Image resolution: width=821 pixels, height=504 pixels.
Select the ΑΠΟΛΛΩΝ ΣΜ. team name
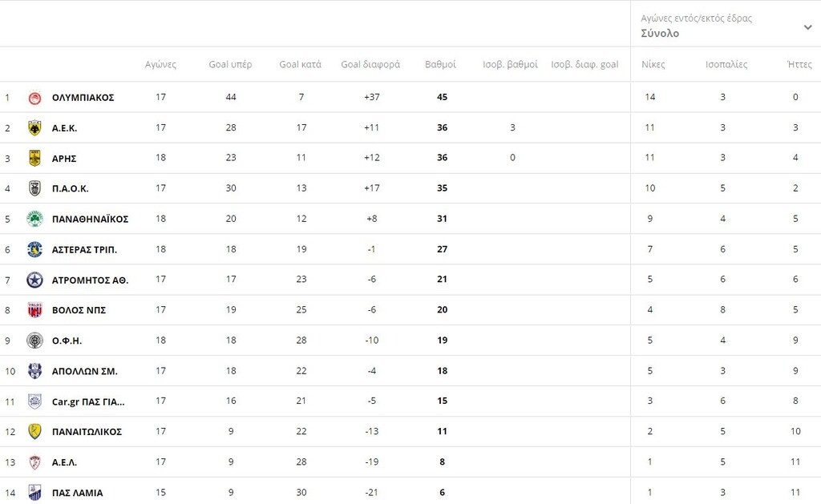[84, 371]
